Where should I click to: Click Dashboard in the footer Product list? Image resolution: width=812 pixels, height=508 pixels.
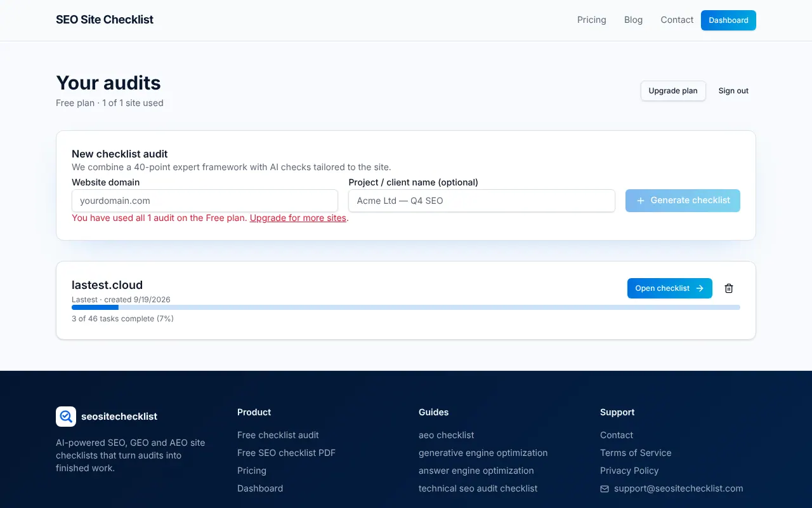260,488
